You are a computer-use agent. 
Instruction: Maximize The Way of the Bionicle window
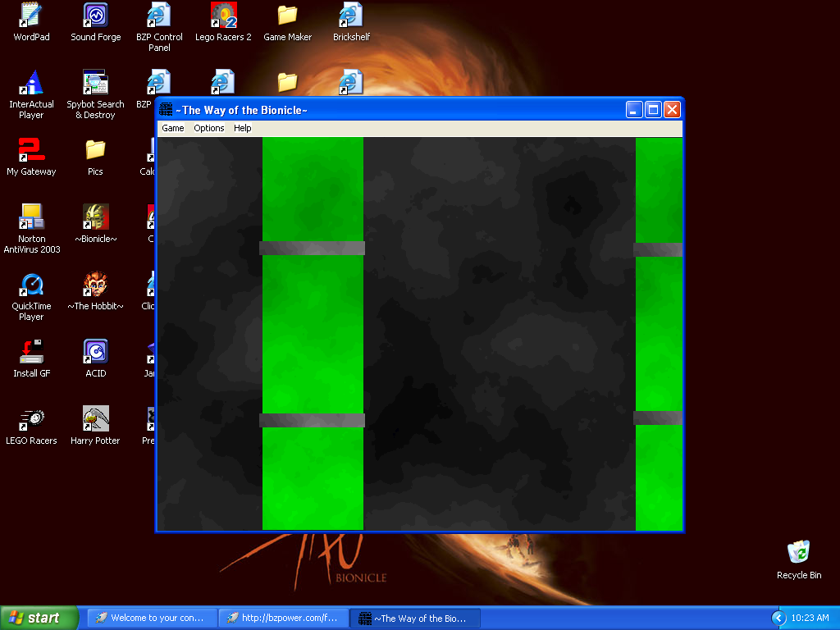point(653,110)
